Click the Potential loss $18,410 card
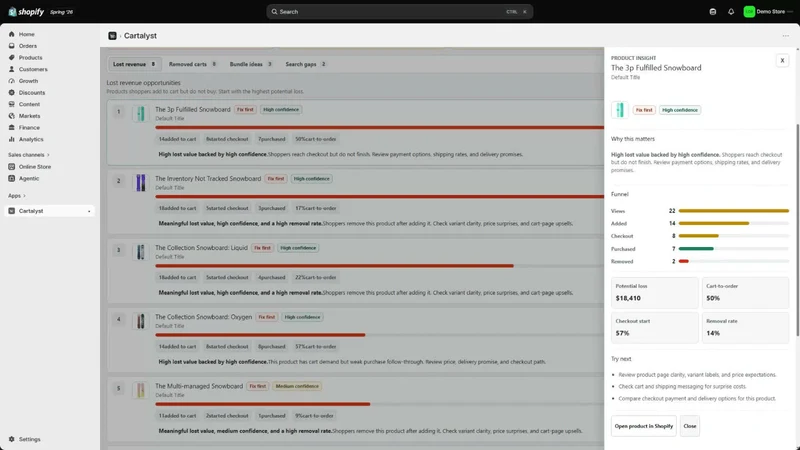 [655, 292]
